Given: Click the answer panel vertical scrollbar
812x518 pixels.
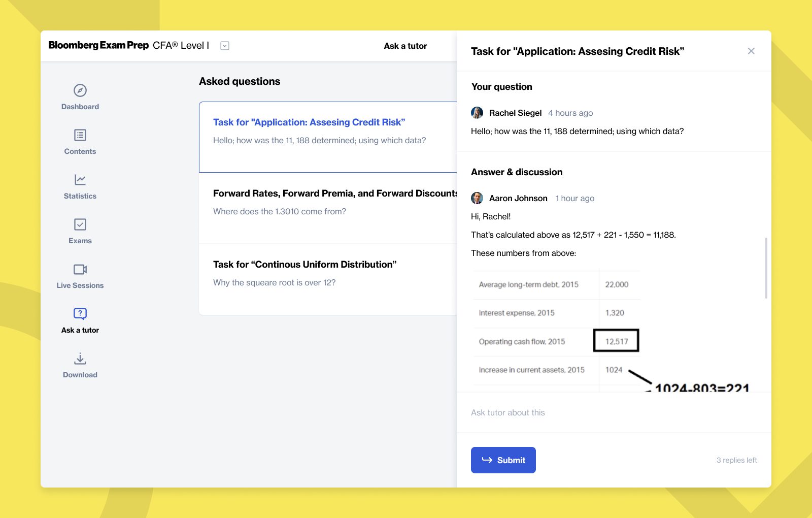Looking at the screenshot, I should point(766,268).
